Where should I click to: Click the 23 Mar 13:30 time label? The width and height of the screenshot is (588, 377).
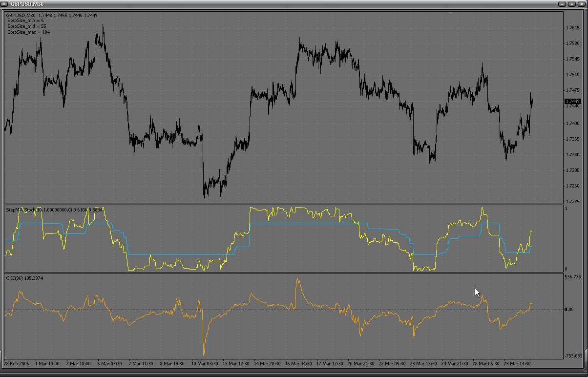(x=423, y=364)
